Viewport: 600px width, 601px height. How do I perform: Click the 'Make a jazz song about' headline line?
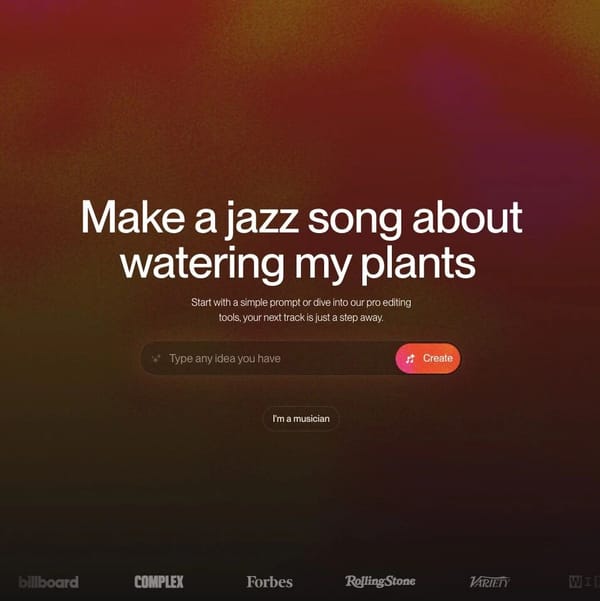tap(301, 218)
